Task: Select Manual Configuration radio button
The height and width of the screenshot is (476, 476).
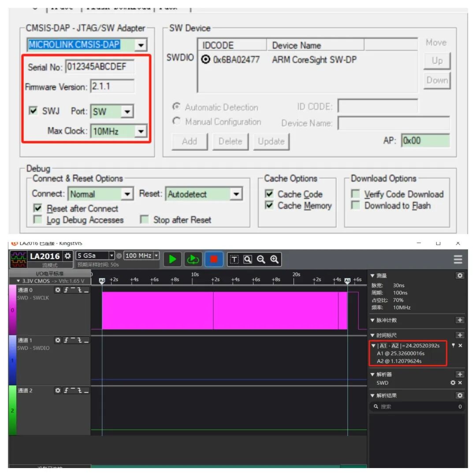Action: tap(176, 121)
